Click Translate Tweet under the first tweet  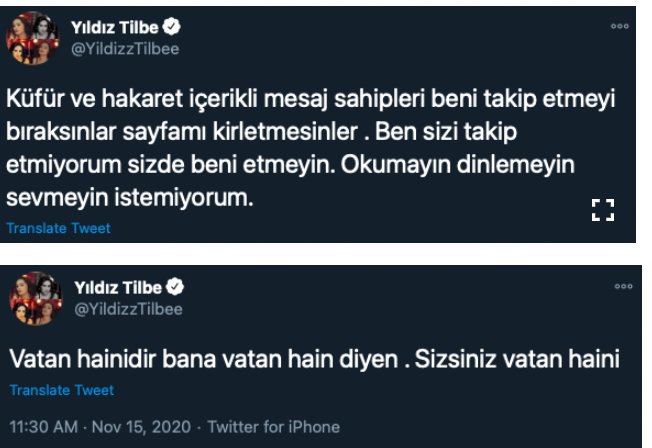(x=59, y=228)
